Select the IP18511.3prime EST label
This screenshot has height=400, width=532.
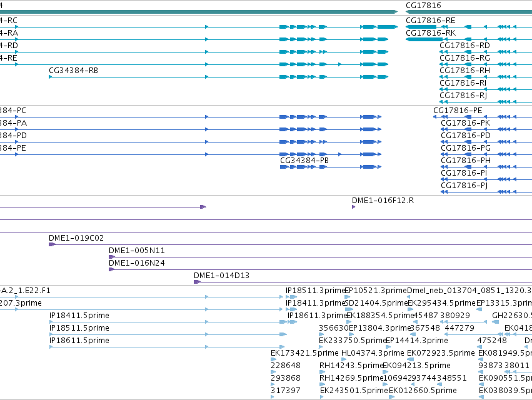coord(315,291)
